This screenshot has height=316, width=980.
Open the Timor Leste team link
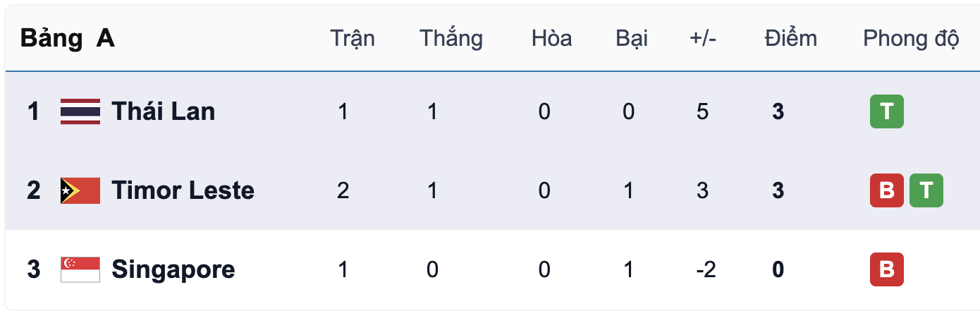[183, 190]
